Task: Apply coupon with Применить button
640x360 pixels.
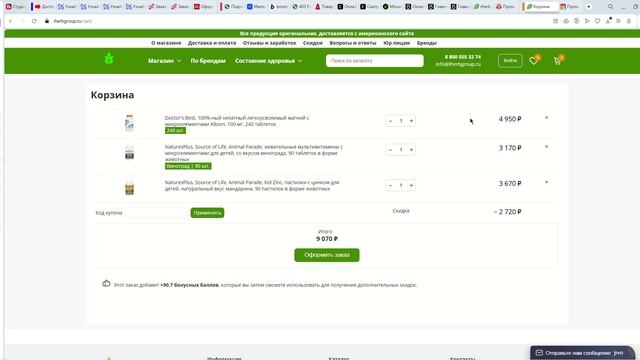Action: pos(207,213)
